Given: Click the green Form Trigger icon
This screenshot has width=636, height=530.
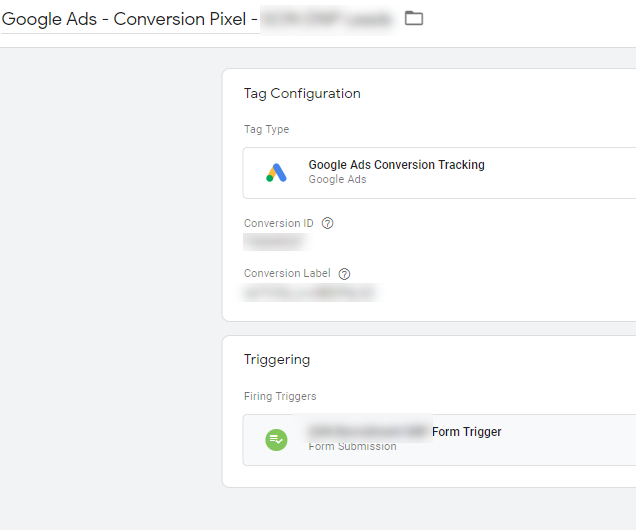Looking at the screenshot, I should coord(276,439).
